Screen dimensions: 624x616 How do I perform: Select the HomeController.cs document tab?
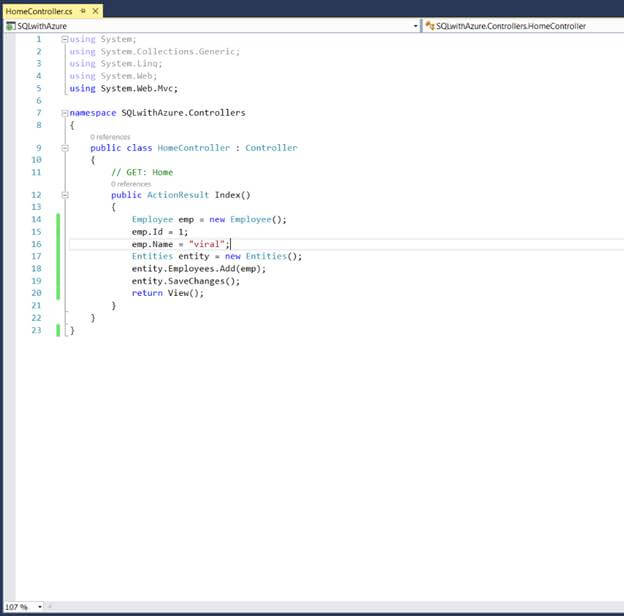(x=38, y=10)
